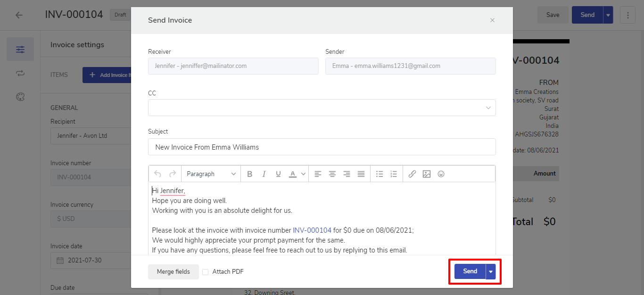Image resolution: width=644 pixels, height=295 pixels.
Task: Follow the INV-000104 link in the email body
Action: [312, 230]
